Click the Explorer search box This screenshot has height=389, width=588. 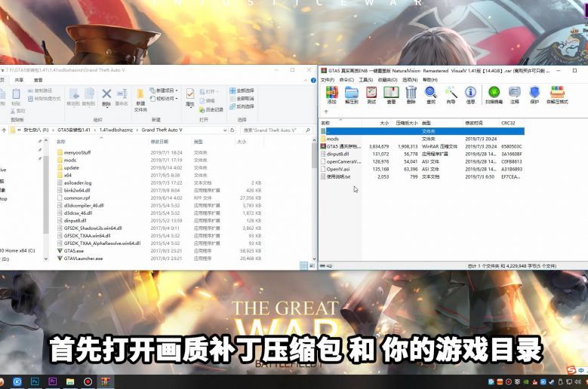(x=276, y=130)
